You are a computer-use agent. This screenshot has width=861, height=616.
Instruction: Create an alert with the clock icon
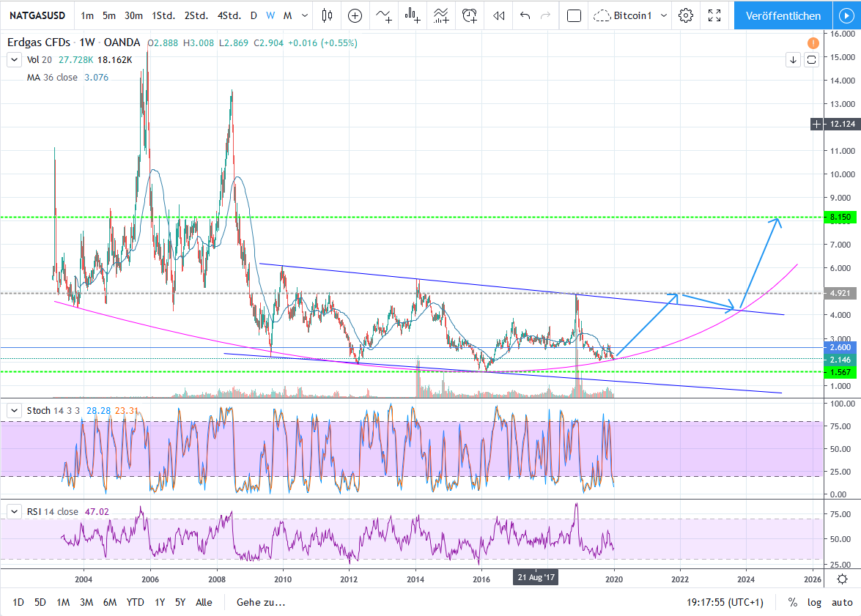click(x=470, y=16)
